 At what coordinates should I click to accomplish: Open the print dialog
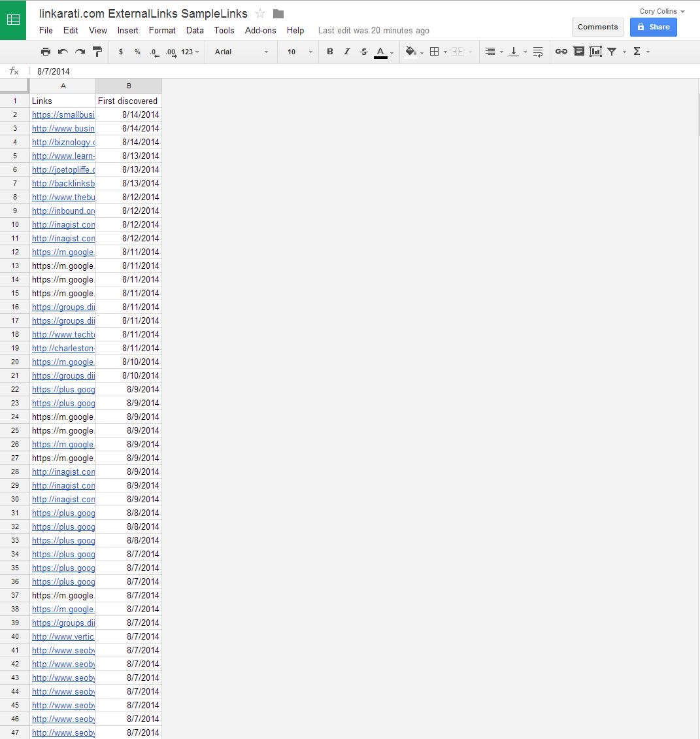coord(45,51)
